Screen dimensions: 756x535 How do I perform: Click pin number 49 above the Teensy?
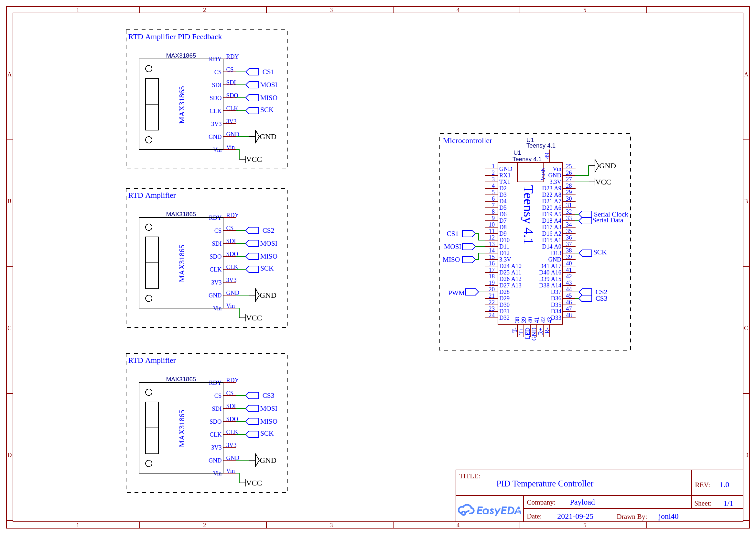pyautogui.click(x=546, y=156)
